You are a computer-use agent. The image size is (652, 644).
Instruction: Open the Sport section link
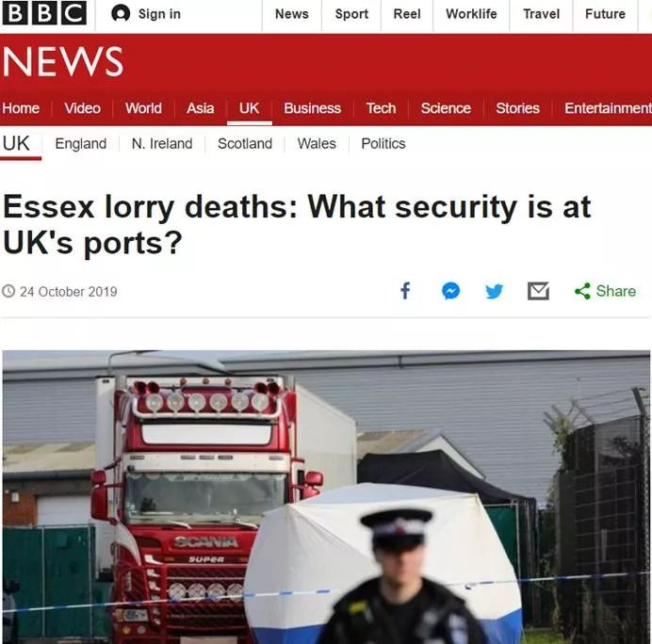(x=351, y=14)
